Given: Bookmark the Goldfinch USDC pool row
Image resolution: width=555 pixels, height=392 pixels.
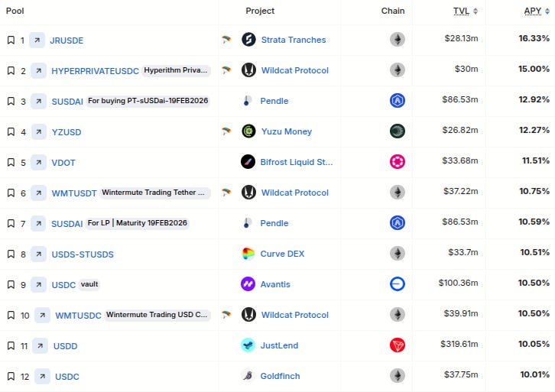Looking at the screenshot, I should pyautogui.click(x=11, y=377).
